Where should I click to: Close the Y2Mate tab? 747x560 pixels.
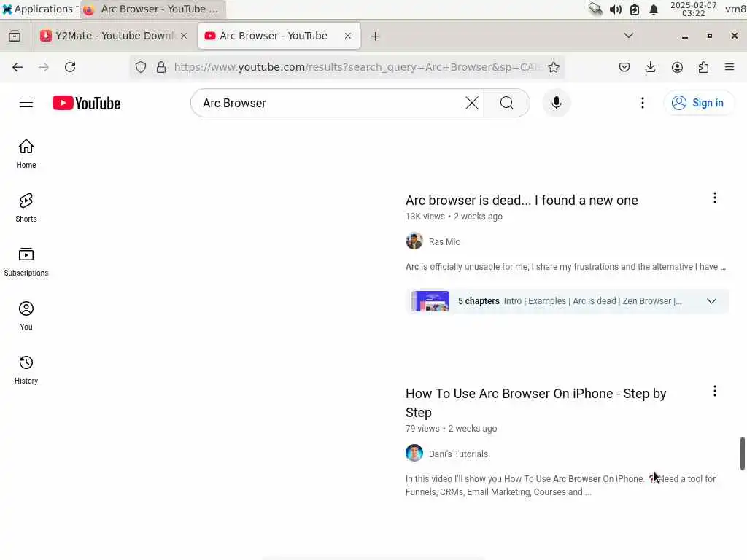[x=184, y=36]
